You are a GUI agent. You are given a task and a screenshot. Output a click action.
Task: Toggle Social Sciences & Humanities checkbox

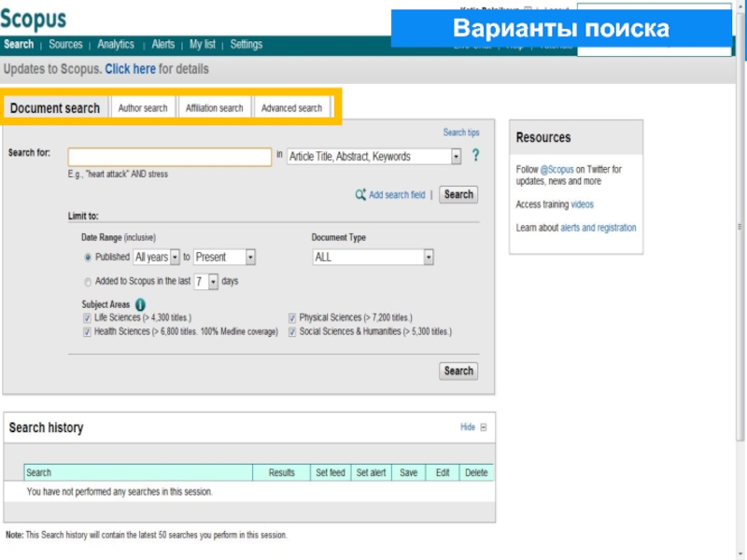click(292, 331)
